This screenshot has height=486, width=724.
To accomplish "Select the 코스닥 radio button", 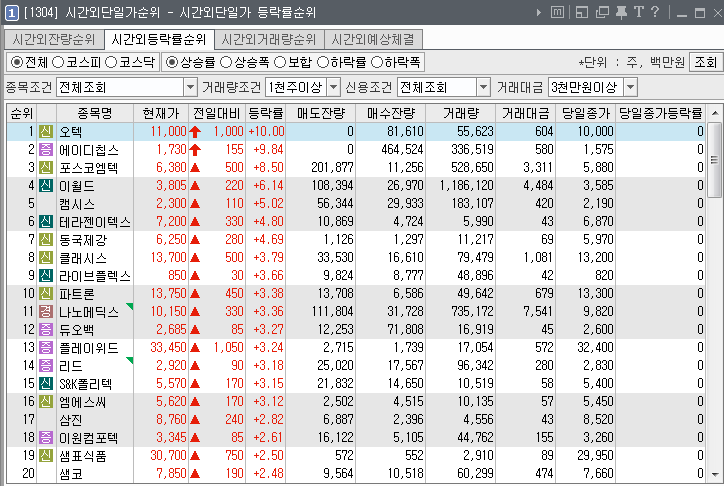I will (111, 62).
